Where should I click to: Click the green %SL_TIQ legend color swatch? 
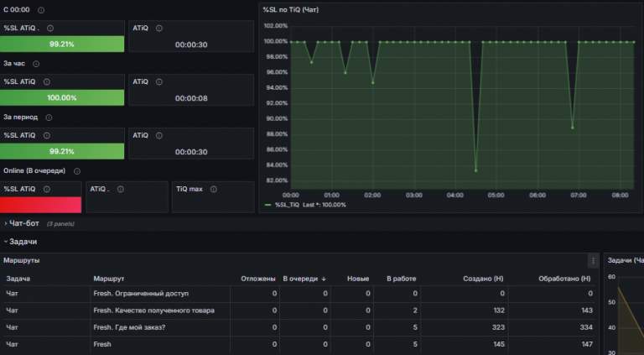[x=267, y=204]
